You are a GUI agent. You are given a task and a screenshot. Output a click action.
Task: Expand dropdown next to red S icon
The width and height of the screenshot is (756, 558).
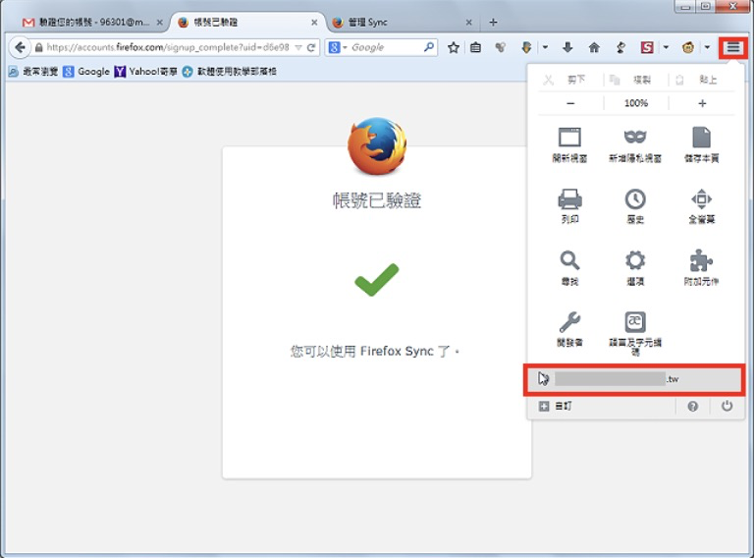pos(666,47)
